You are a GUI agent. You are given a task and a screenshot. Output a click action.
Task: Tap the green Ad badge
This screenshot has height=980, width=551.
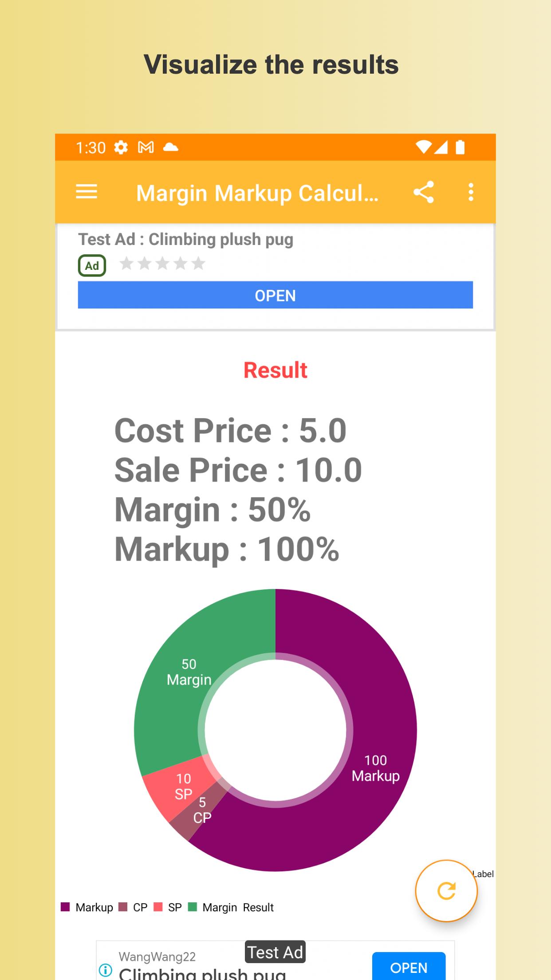[x=92, y=265]
